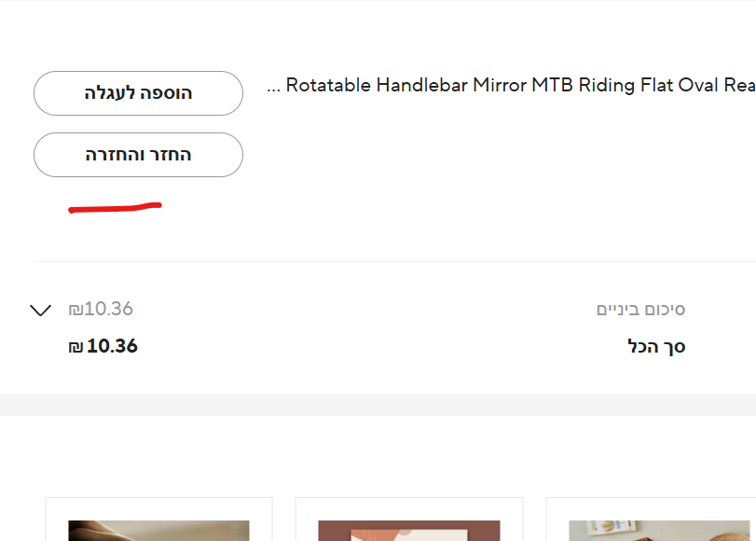The image size is (756, 541).
Task: Click the shekel symbol beside the gray subtotal
Action: (x=76, y=310)
